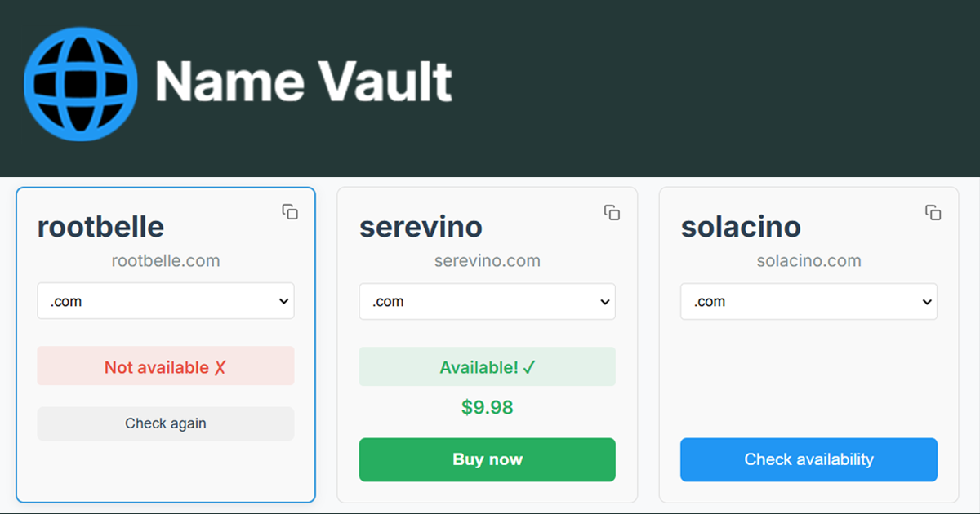Screen dimensions: 980x514
Task: Copy the solacino domain name
Action: click(933, 211)
